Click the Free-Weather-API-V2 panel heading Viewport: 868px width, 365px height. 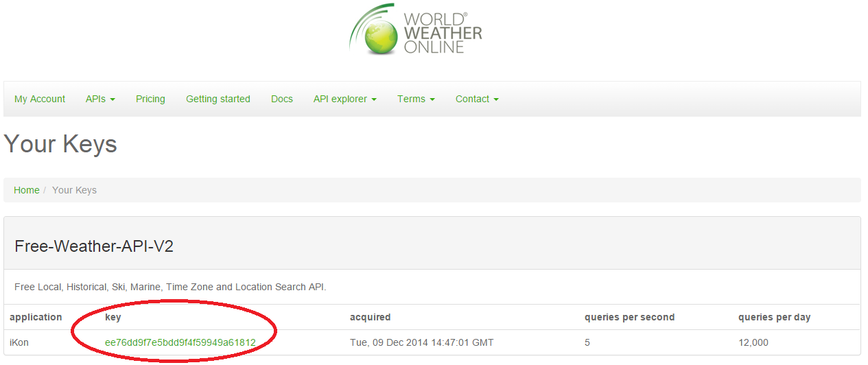[94, 246]
